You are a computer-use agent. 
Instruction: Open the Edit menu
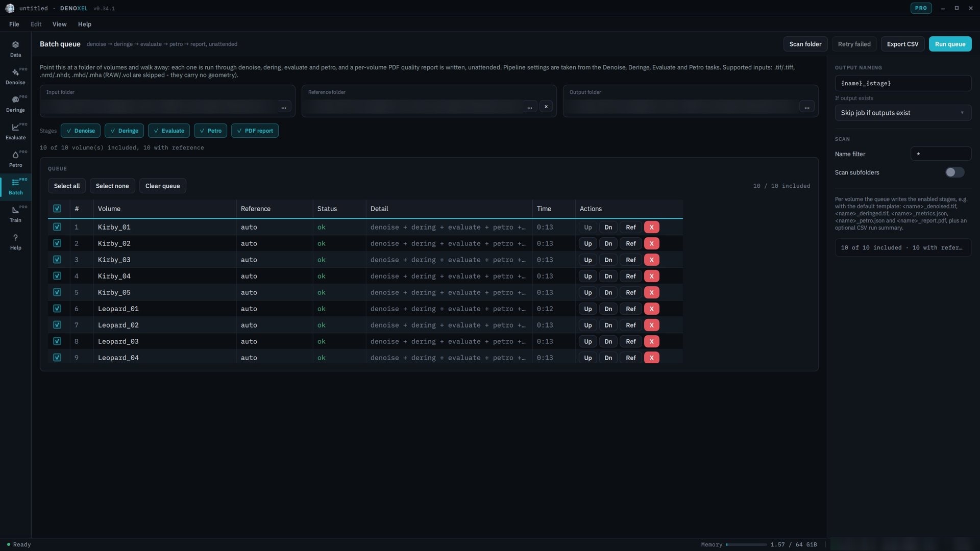[36, 24]
